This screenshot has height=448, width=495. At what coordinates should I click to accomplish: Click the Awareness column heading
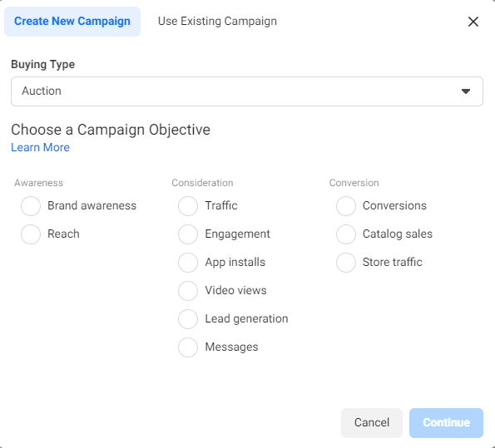coord(38,183)
